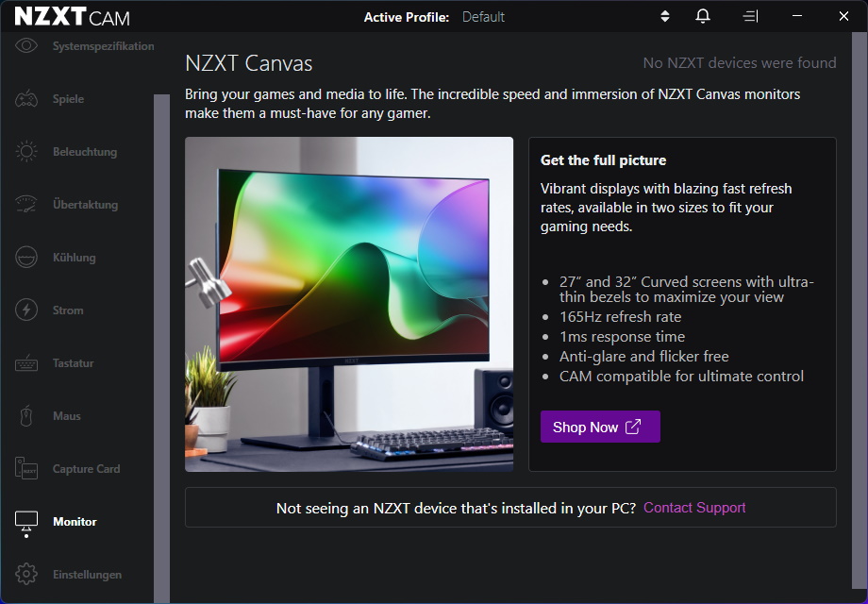The width and height of the screenshot is (868, 604).
Task: Select the Strom power icon
Action: click(x=27, y=310)
